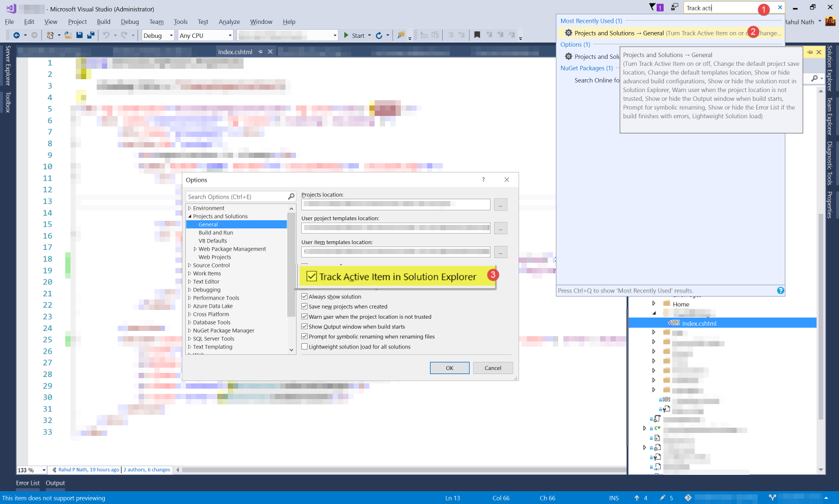Viewport: 839px width, 504px height.
Task: Collapse the Projects and Solutions options node
Action: tap(189, 216)
